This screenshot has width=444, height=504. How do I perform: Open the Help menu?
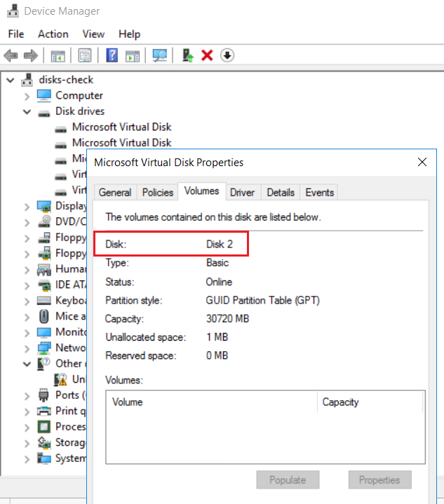click(129, 34)
